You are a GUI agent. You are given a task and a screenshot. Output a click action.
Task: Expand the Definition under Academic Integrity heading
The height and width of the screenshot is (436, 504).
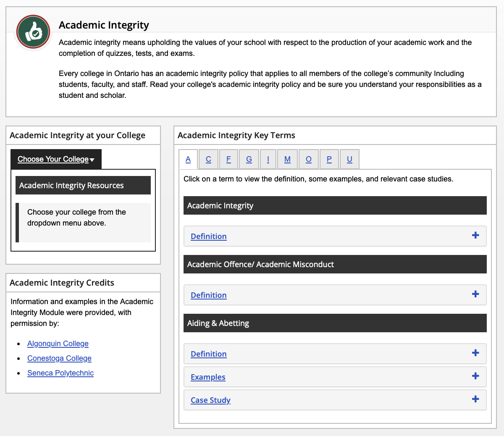tap(335, 236)
